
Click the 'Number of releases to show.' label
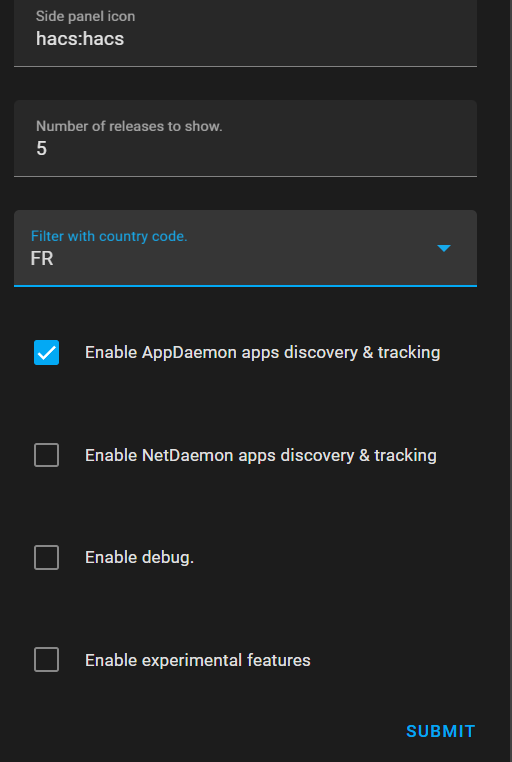(129, 126)
